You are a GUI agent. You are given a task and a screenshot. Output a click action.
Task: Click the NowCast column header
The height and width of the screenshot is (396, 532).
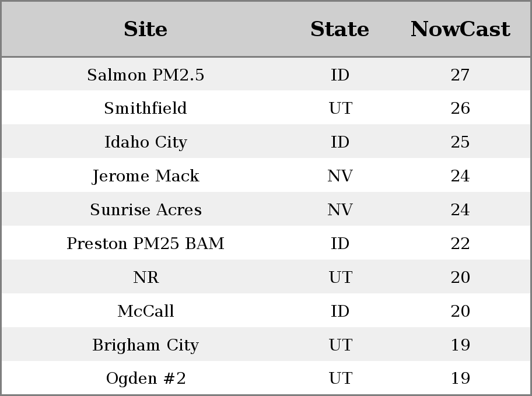tap(460, 29)
